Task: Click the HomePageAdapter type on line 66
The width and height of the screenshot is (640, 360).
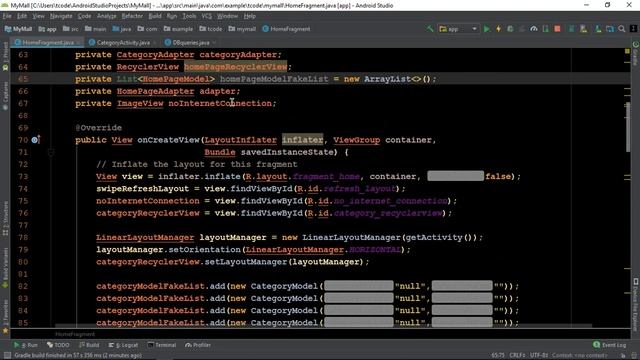Action: (155, 91)
